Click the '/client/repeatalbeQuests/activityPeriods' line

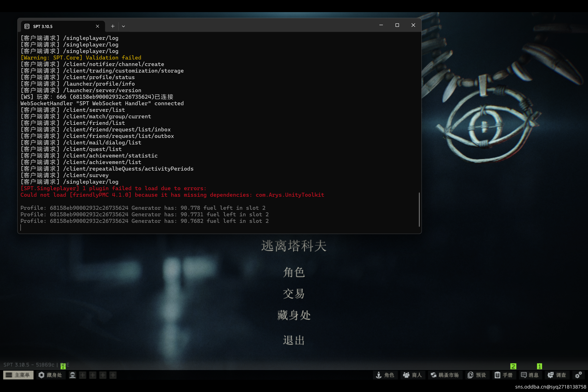(x=107, y=169)
